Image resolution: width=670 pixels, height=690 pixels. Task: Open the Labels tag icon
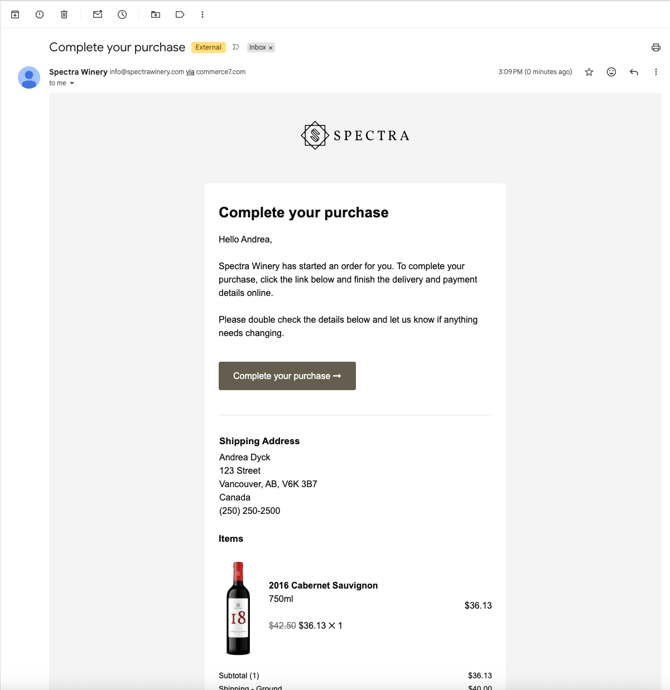179,15
